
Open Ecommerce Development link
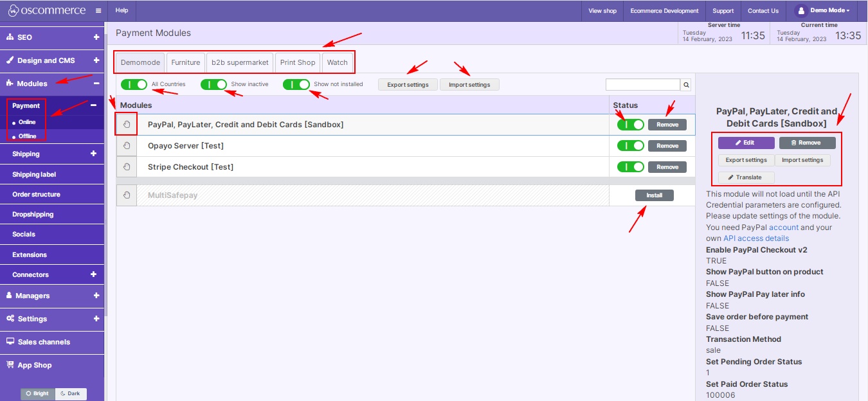(664, 11)
